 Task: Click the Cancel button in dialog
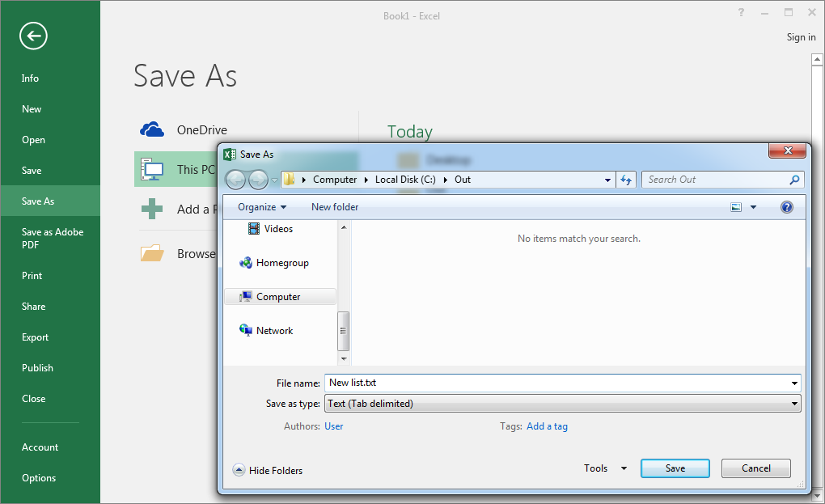click(755, 468)
